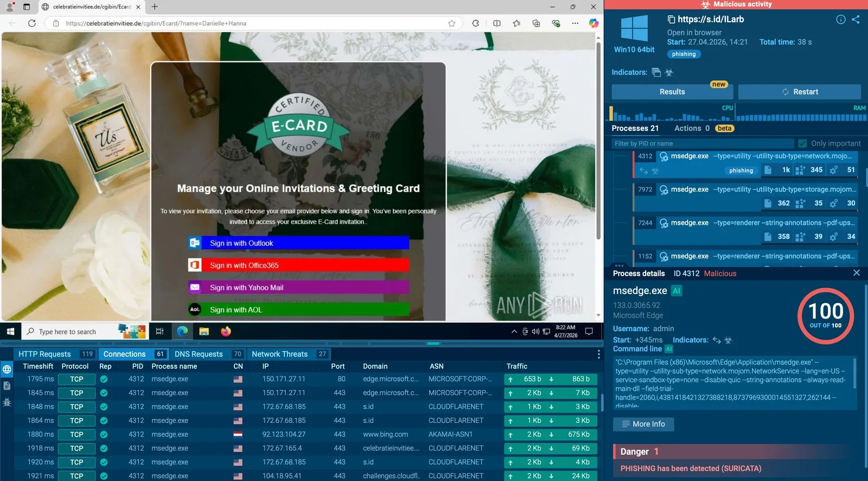Click the browser address bar
This screenshot has height=481, width=868.
252,23
